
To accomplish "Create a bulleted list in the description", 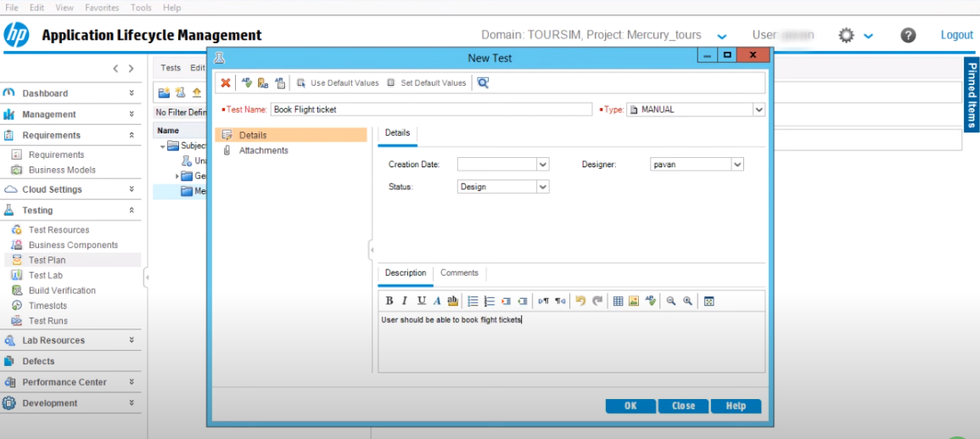I will coord(473,301).
